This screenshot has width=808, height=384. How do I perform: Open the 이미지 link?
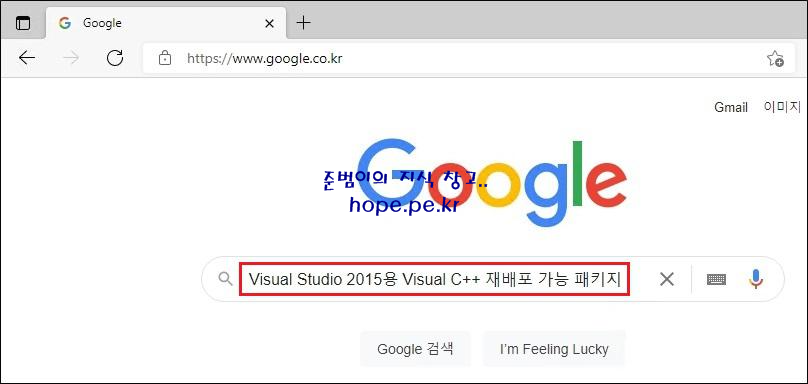(782, 107)
